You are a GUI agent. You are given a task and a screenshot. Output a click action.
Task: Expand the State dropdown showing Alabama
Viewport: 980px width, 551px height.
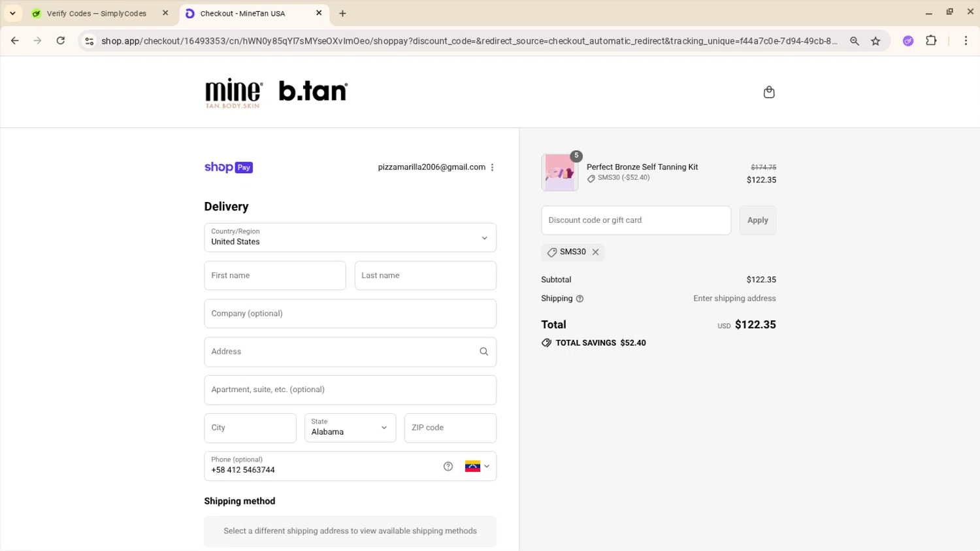pos(350,428)
